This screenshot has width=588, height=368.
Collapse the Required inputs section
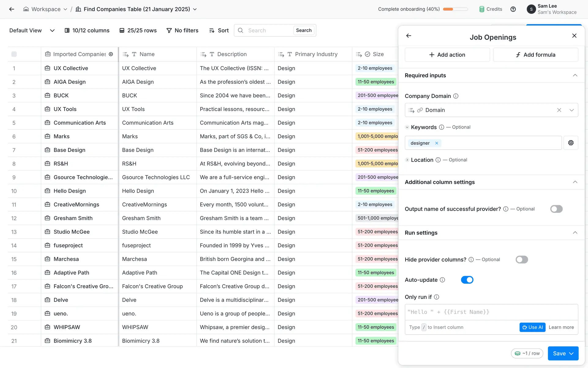[x=575, y=75]
